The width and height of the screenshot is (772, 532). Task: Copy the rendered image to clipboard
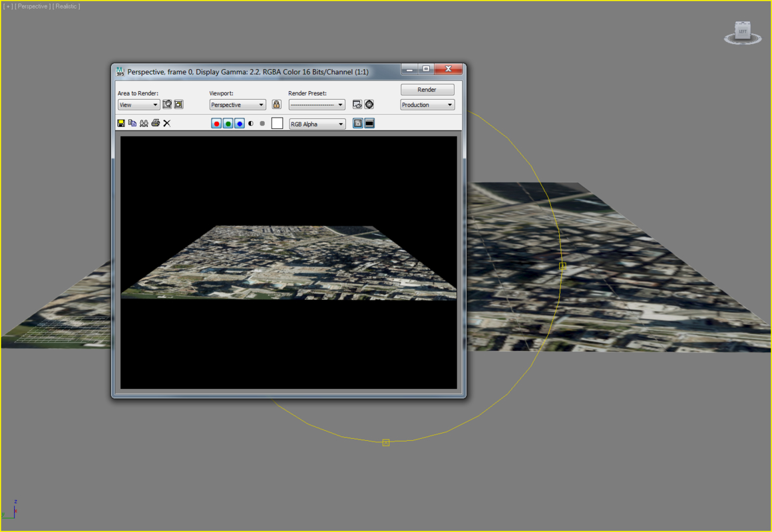[132, 123]
